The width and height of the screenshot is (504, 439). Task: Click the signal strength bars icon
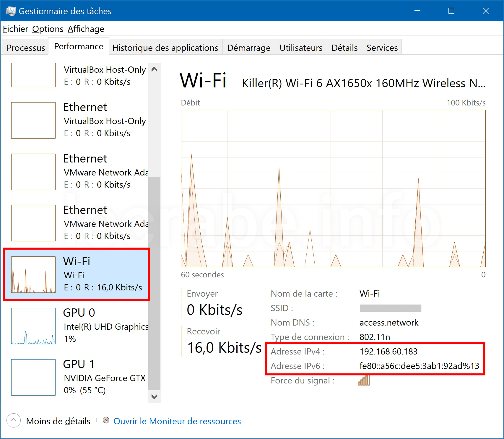(x=364, y=381)
